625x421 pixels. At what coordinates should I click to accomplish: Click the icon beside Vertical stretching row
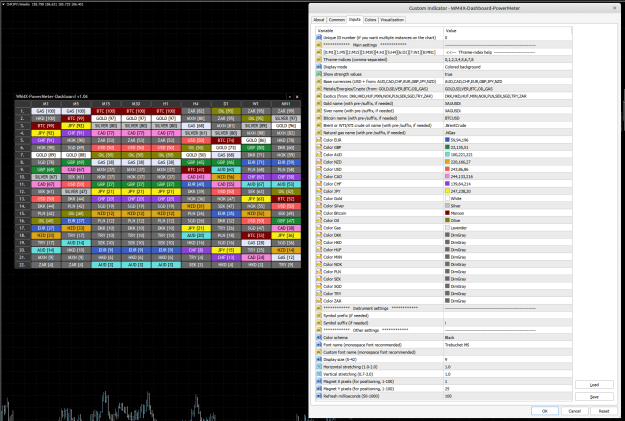(x=319, y=374)
